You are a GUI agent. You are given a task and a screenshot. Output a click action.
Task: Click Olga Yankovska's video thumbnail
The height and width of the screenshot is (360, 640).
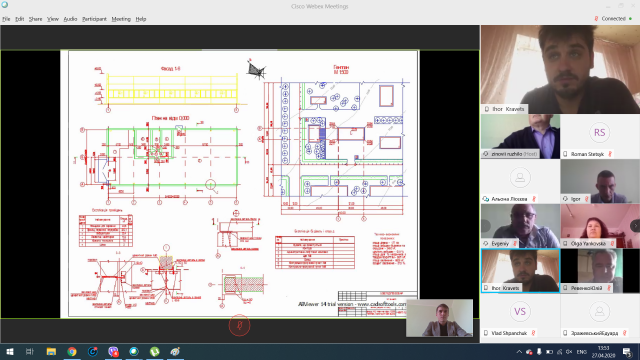[x=600, y=226]
